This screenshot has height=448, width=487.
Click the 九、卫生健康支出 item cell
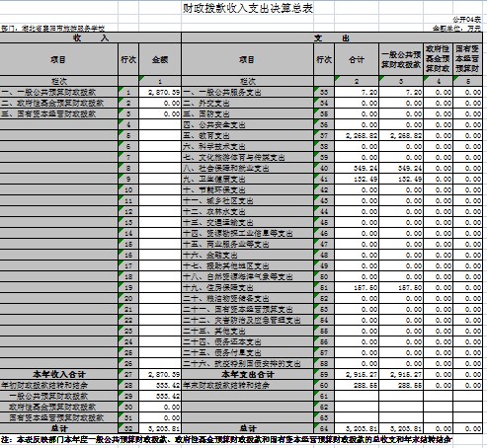[248, 179]
